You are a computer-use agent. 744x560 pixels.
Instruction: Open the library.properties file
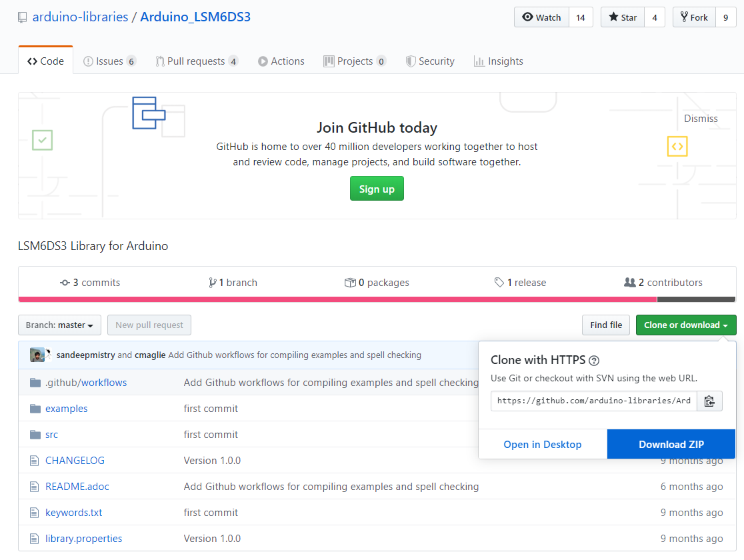coord(84,539)
